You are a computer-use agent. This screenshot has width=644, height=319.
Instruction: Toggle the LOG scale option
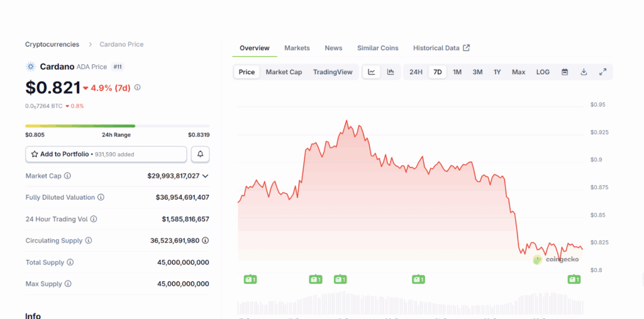[x=543, y=72]
